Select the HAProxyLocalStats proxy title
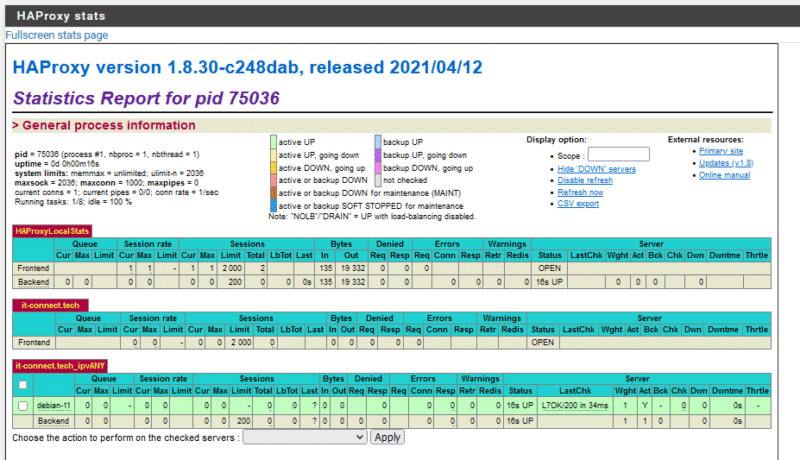 pos(53,231)
